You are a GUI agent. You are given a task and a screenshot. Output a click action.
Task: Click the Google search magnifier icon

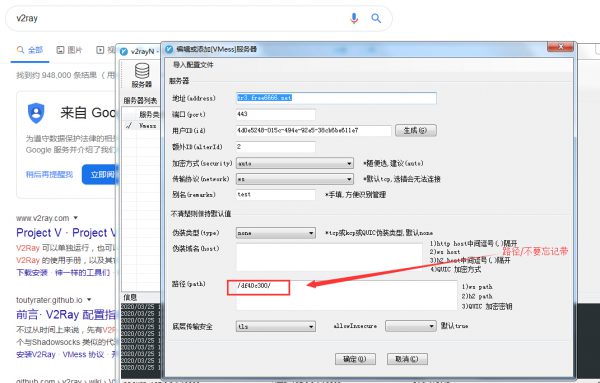point(376,18)
